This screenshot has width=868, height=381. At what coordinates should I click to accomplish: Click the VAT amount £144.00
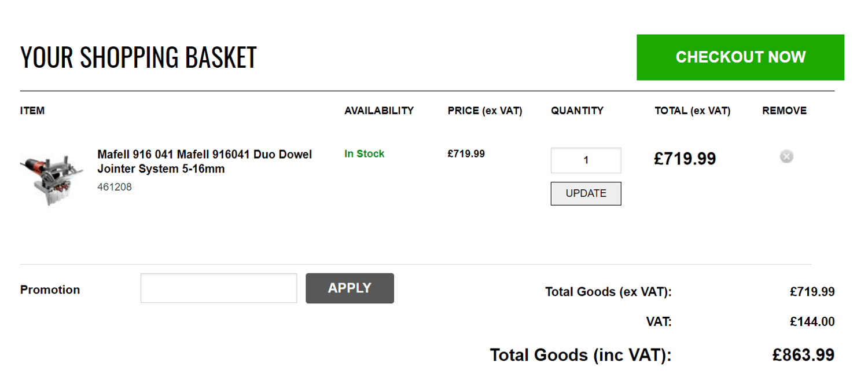(x=814, y=321)
